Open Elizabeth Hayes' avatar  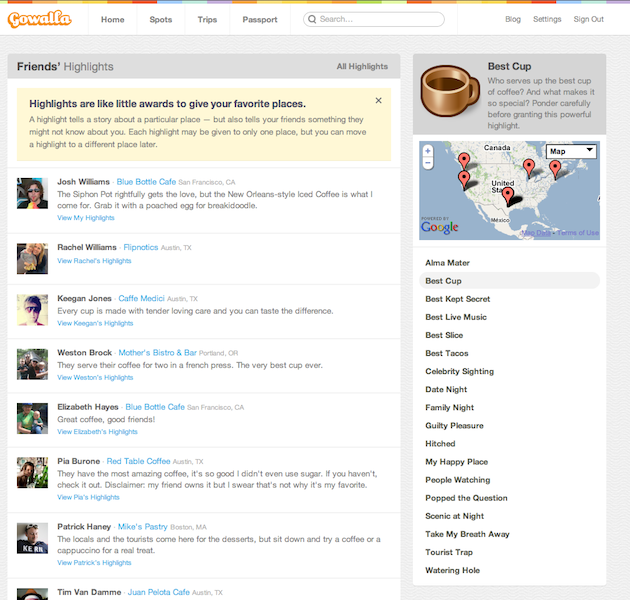tap(32, 418)
